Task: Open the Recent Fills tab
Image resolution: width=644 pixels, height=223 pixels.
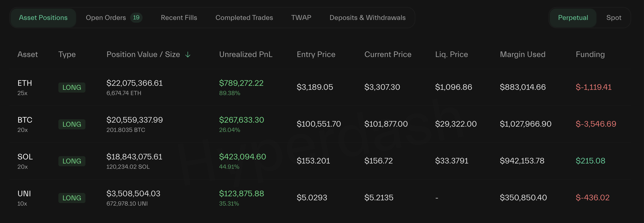Action: [x=179, y=18]
